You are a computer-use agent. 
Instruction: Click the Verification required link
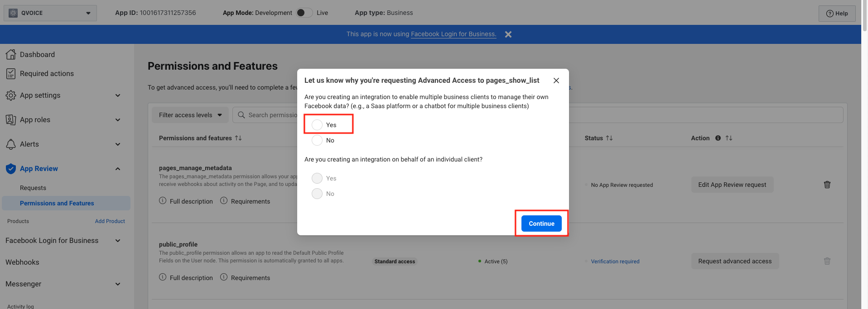pos(615,261)
